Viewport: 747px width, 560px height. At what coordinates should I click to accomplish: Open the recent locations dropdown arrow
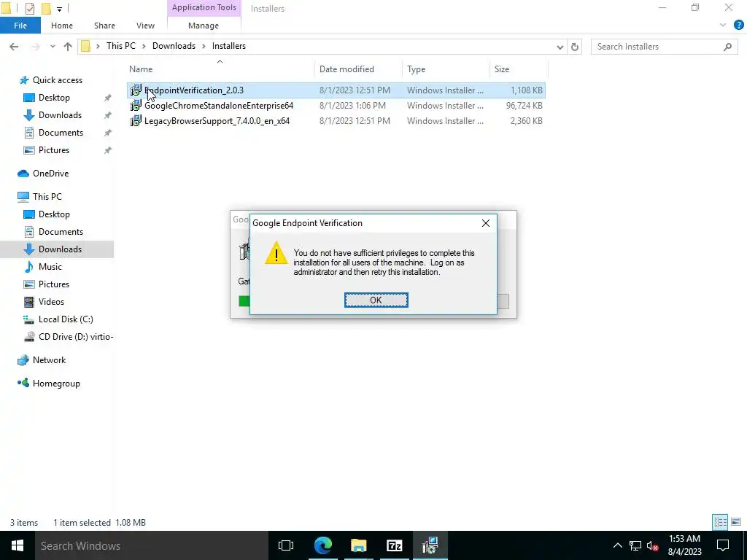[x=53, y=46]
